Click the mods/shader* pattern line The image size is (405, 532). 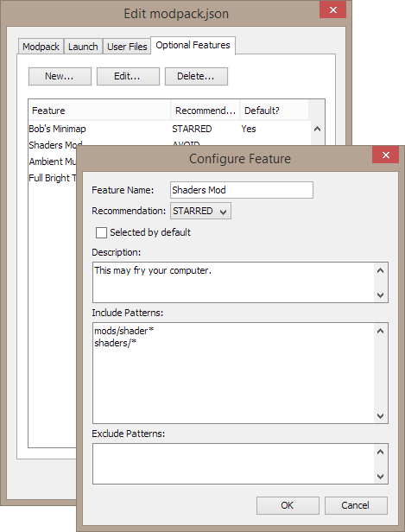click(x=123, y=331)
